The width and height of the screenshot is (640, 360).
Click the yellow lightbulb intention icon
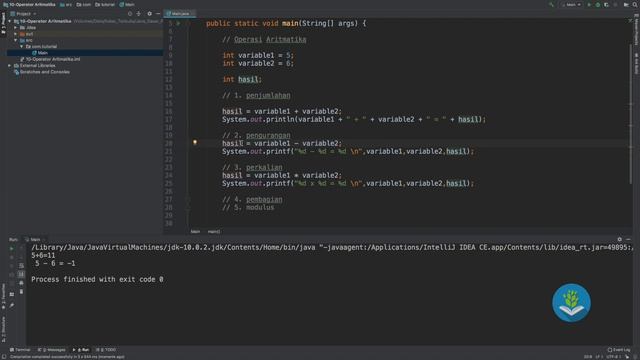(x=195, y=142)
